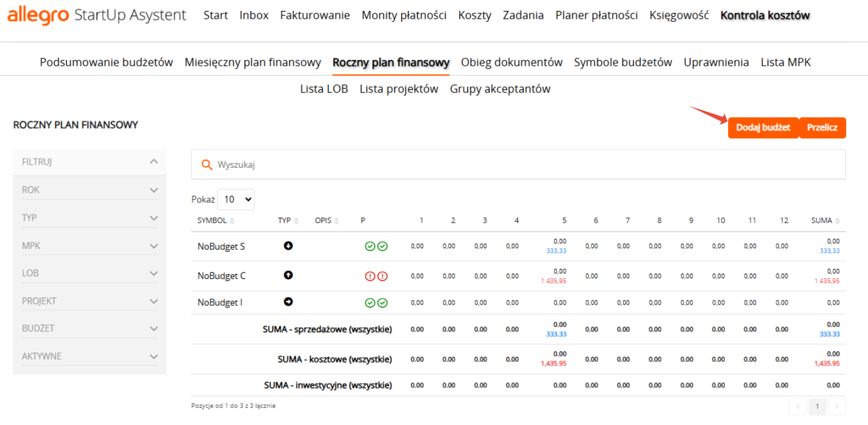Click page number 1 in pagination

(818, 406)
